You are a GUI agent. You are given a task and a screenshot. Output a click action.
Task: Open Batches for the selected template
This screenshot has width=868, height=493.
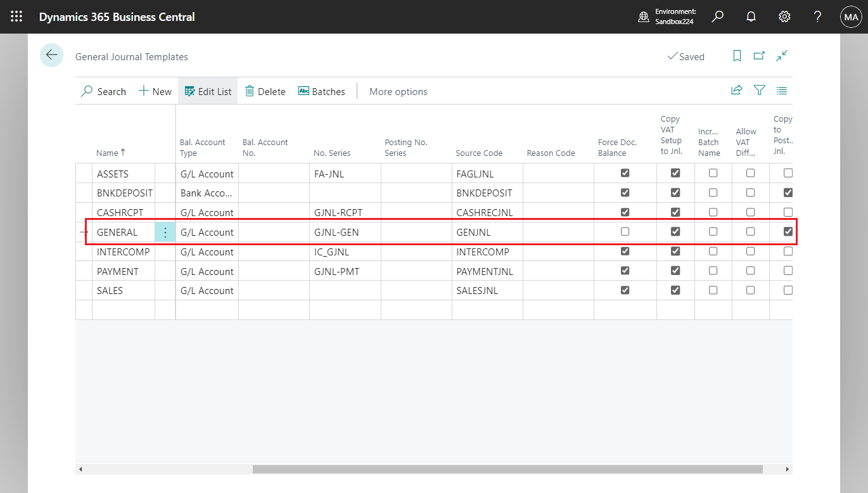coord(321,91)
